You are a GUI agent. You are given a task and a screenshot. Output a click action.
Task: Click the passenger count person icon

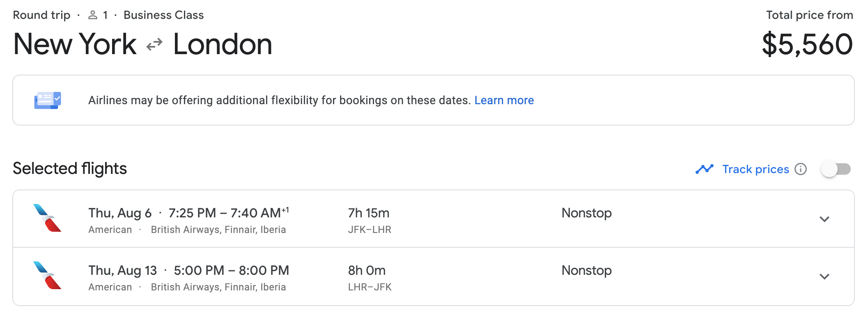coord(93,15)
